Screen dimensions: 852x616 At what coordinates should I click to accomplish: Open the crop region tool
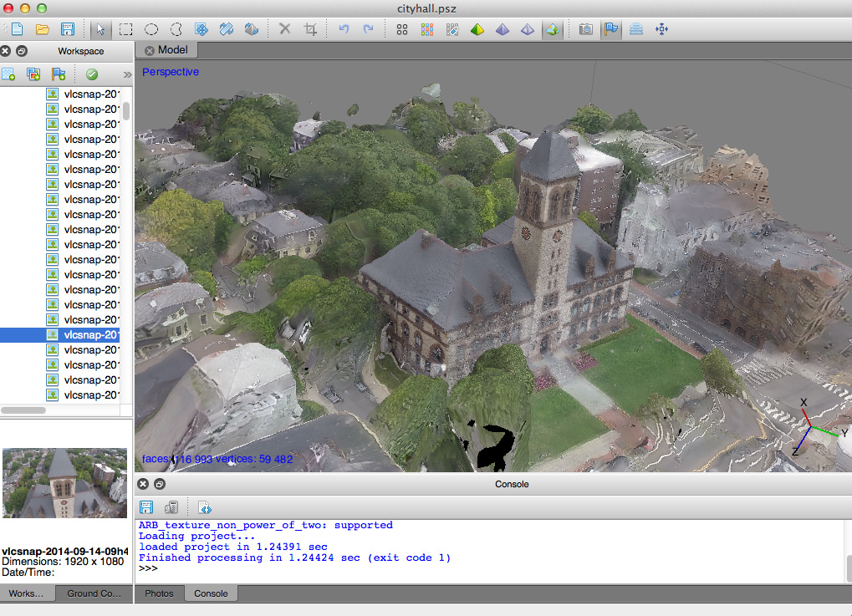point(310,29)
